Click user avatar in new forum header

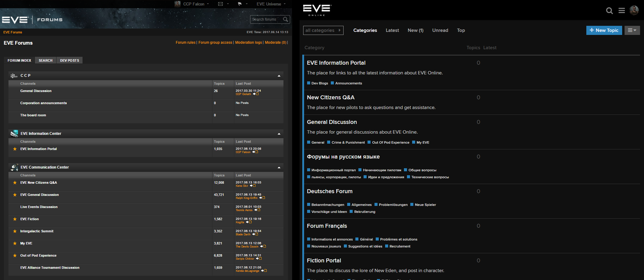tap(634, 10)
